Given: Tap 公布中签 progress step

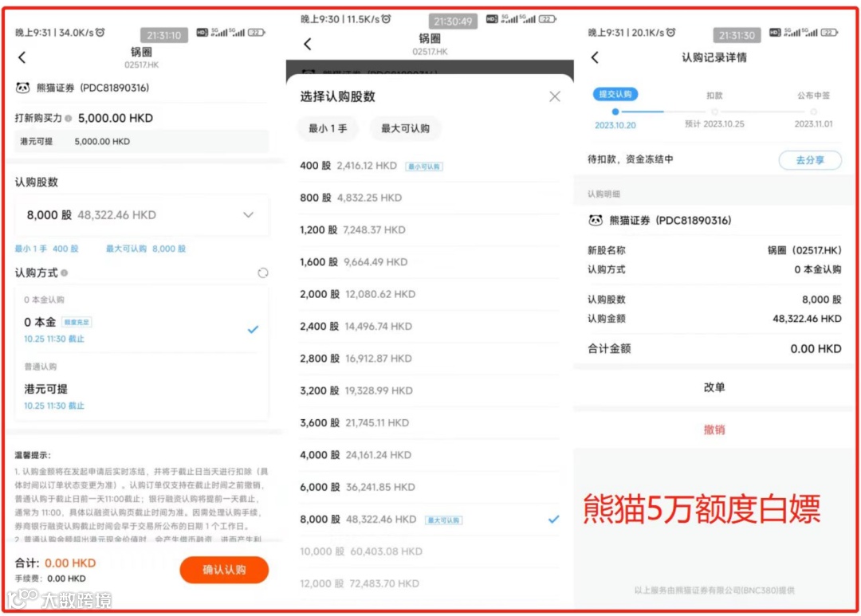Looking at the screenshot, I should tap(813, 96).
